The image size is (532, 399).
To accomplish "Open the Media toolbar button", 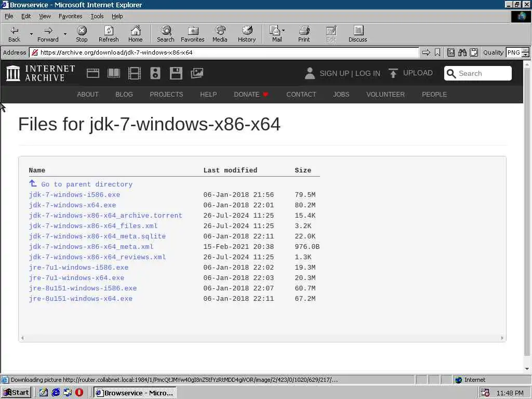I will pyautogui.click(x=220, y=34).
